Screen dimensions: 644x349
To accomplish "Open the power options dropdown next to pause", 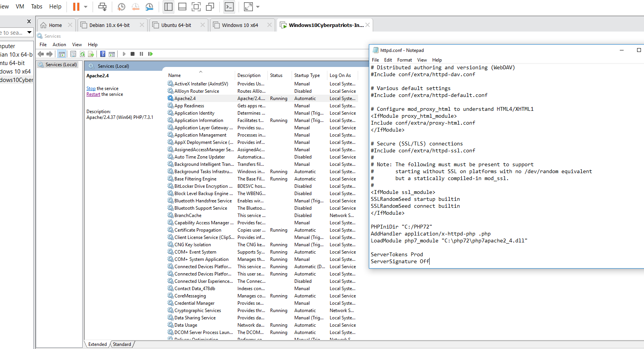I will [x=86, y=7].
